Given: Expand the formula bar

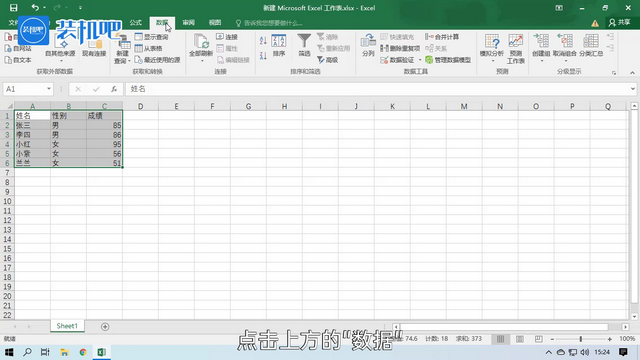Looking at the screenshot, I should (632, 89).
